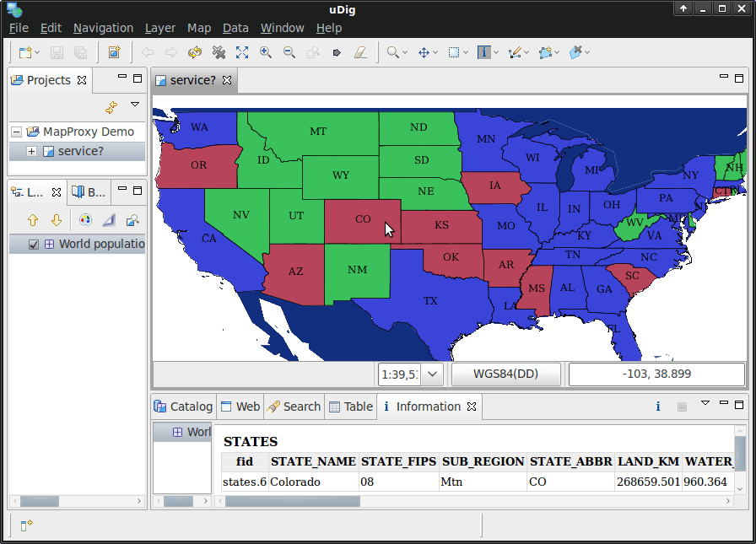
Task: Expand the service? map tree node
Action: (x=31, y=151)
